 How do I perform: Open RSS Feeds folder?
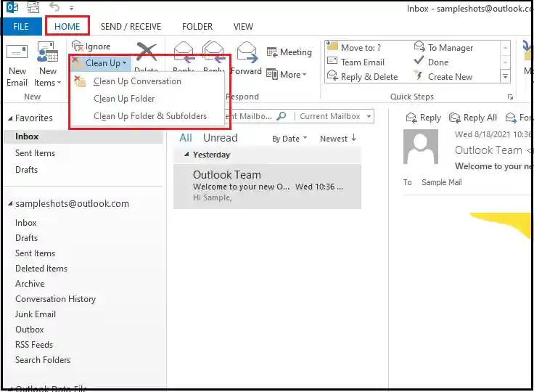tap(33, 345)
